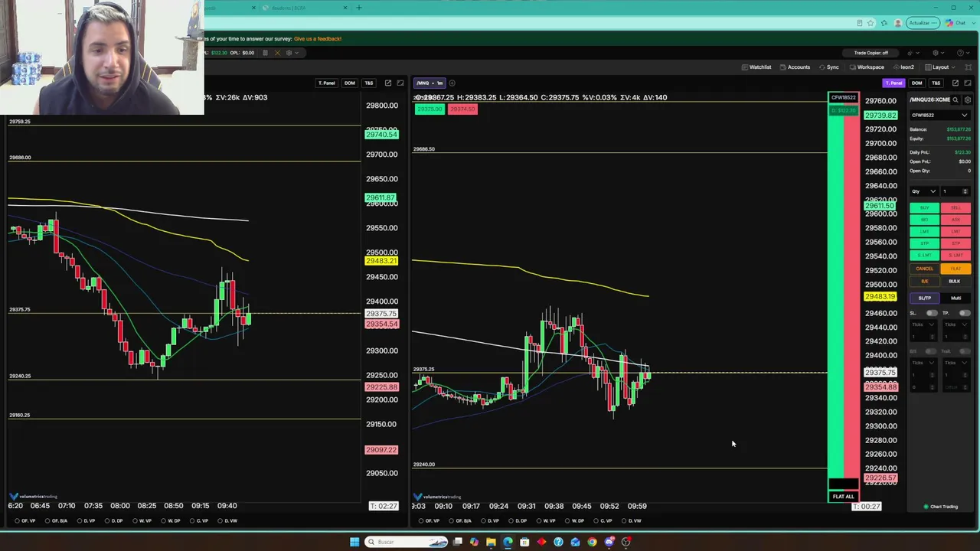This screenshot has height=551, width=980.
Task: Open the TP Ticks unit dropdown
Action: tap(955, 324)
